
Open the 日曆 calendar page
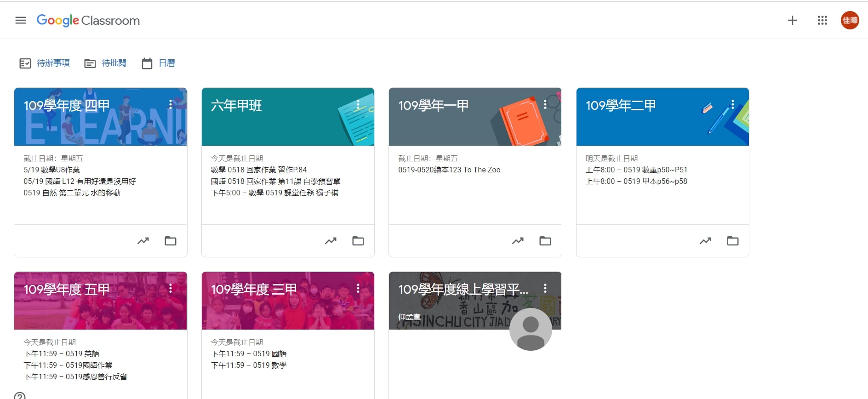(159, 63)
